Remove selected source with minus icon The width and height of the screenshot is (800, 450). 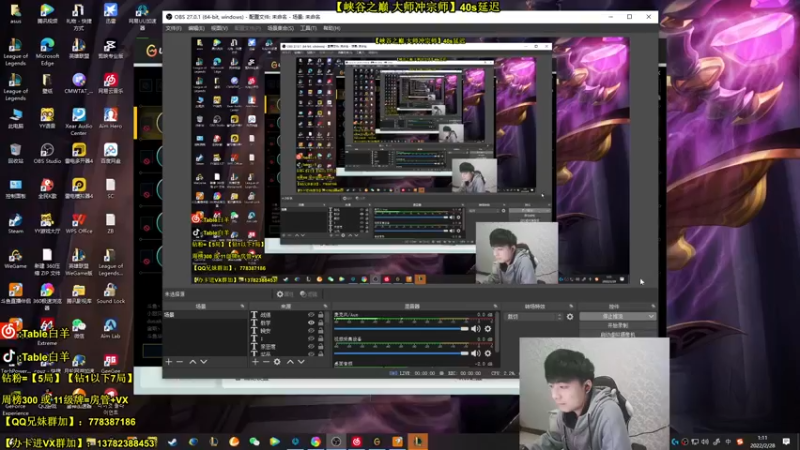(266, 362)
